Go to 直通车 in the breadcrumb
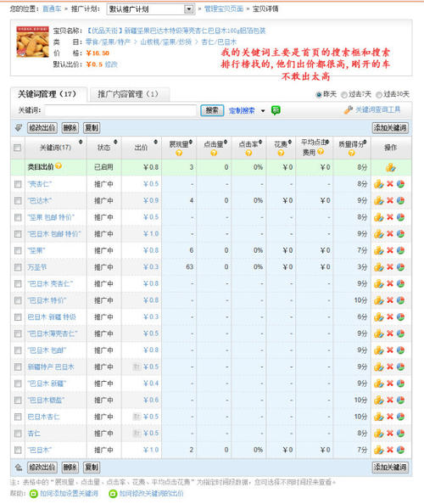Screen dimensions: 424x504 click(x=52, y=8)
